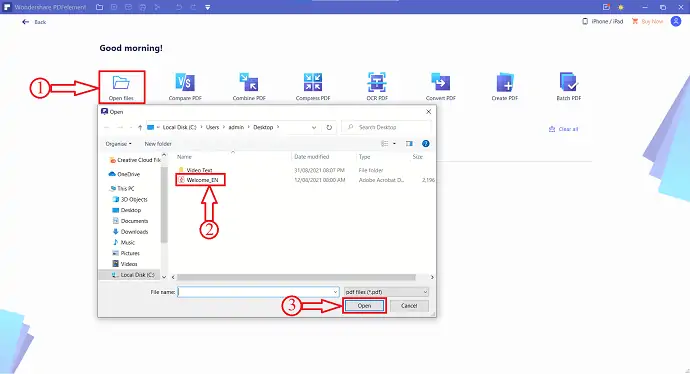Screen dimensions: 690x374
Task: Open the Organise dropdown menu
Action: pyautogui.click(x=118, y=144)
